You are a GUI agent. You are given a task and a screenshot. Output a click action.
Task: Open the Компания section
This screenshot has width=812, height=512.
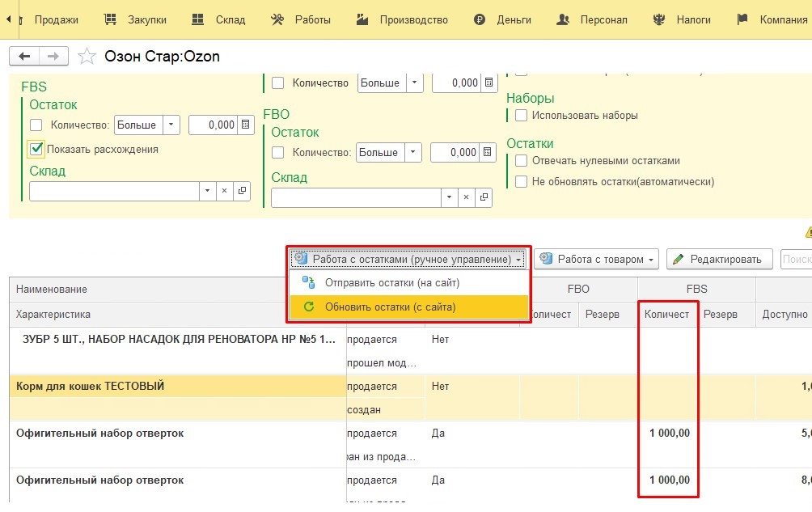tap(784, 19)
